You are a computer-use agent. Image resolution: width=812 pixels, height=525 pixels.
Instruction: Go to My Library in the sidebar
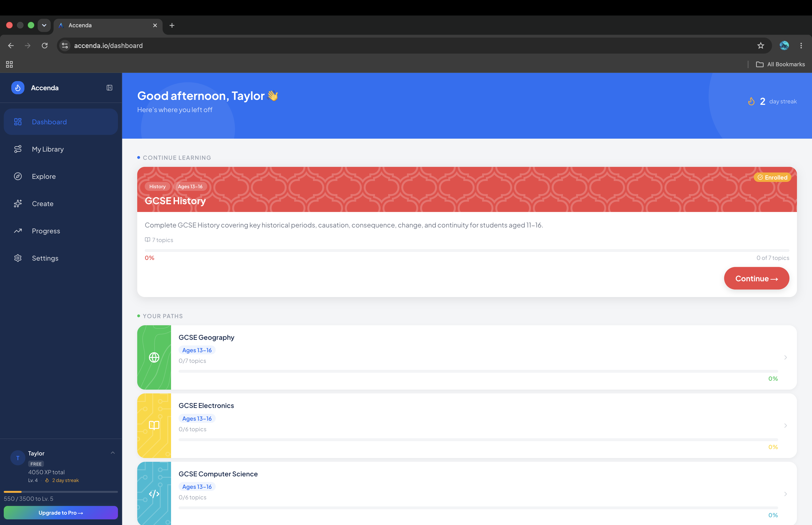point(61,149)
